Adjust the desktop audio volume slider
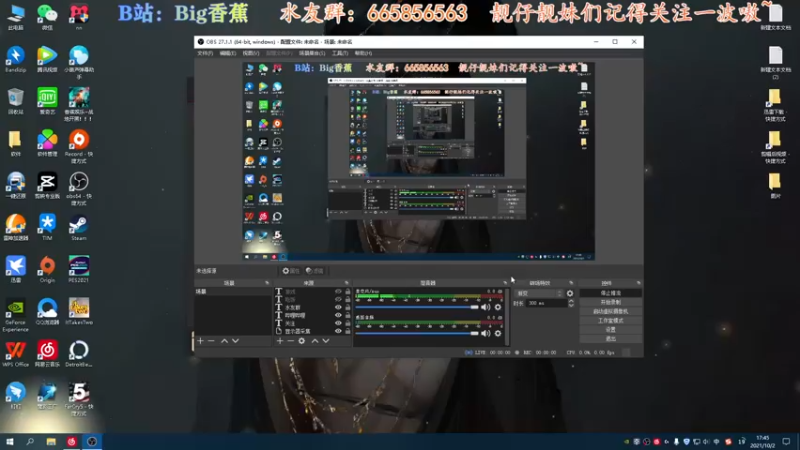 tap(417, 333)
